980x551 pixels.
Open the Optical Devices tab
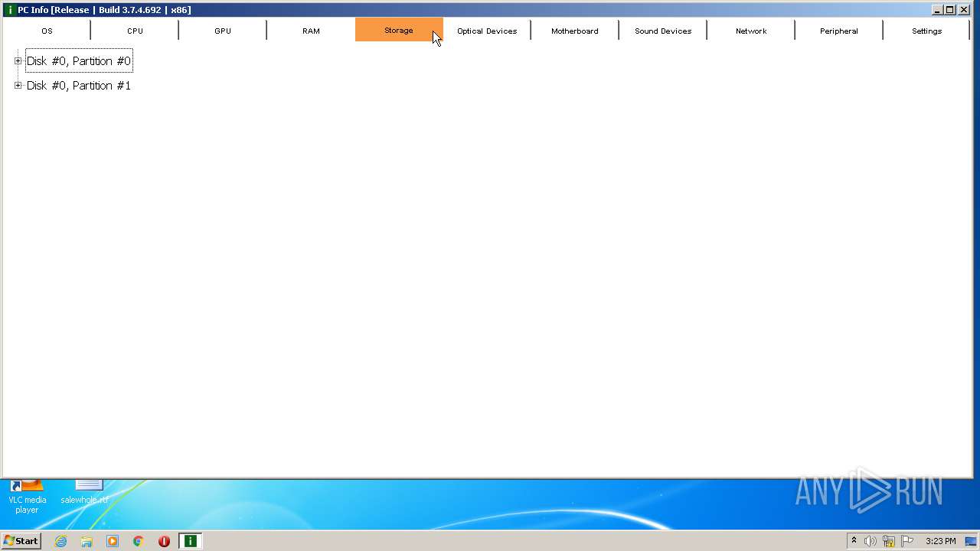point(487,31)
